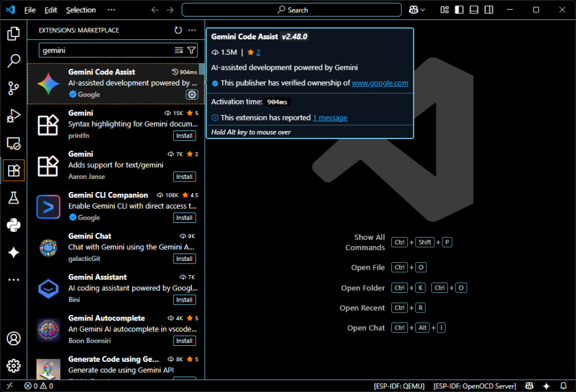Image resolution: width=576 pixels, height=392 pixels.
Task: Open the Accounts menu icon
Action: point(14,338)
